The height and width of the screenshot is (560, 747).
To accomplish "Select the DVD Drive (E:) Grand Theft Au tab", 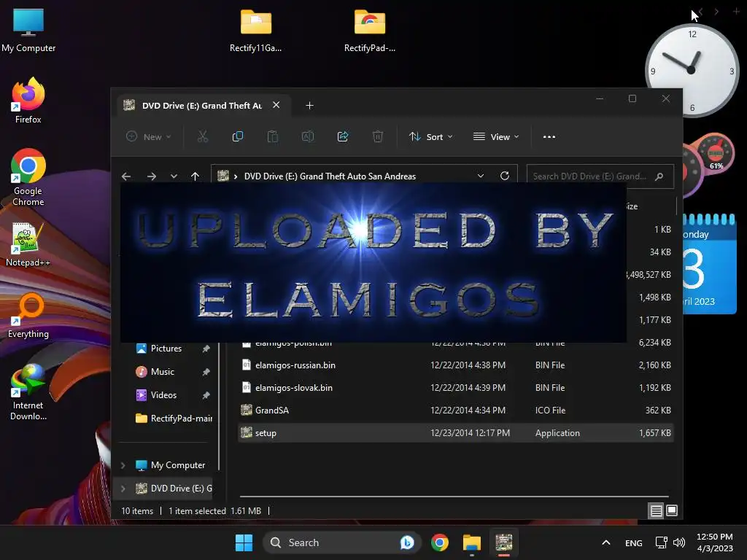I will coord(203,105).
